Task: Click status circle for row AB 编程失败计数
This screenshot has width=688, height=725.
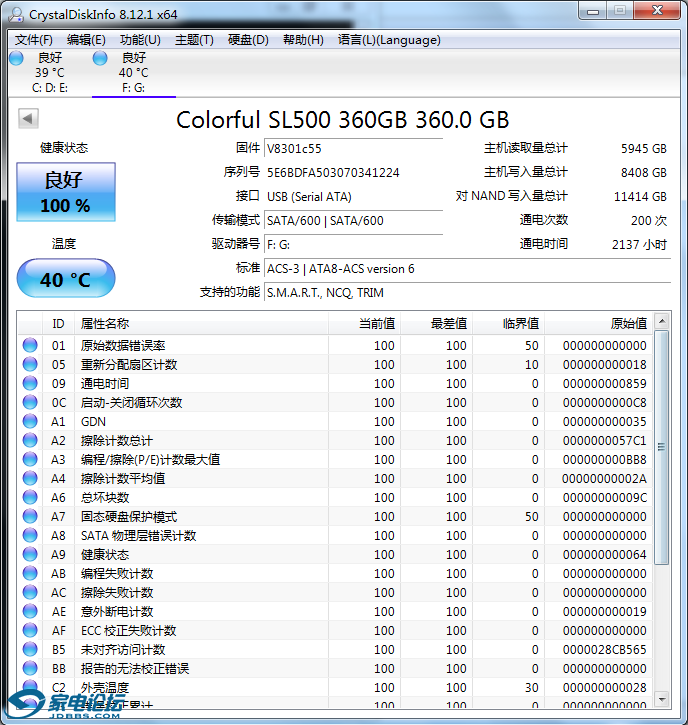Action: click(30, 573)
